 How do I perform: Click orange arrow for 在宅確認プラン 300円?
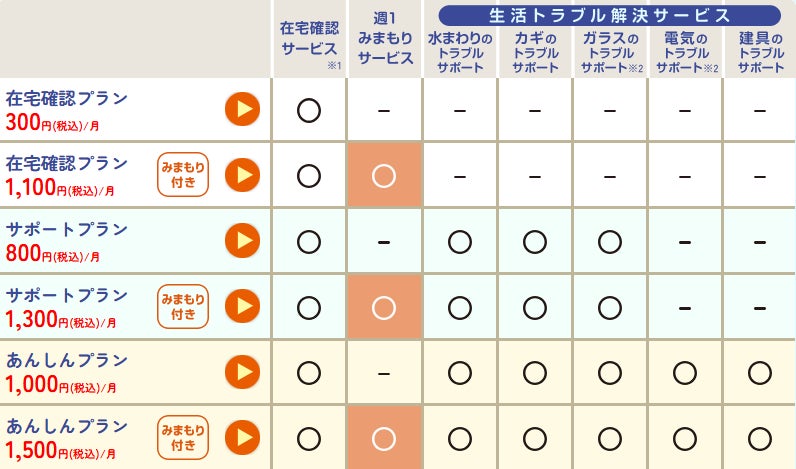[x=242, y=109]
